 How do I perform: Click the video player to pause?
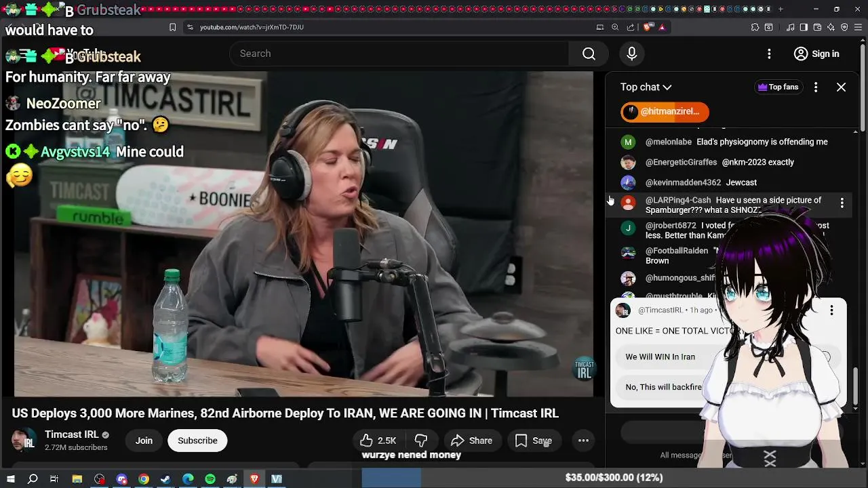tap(304, 234)
